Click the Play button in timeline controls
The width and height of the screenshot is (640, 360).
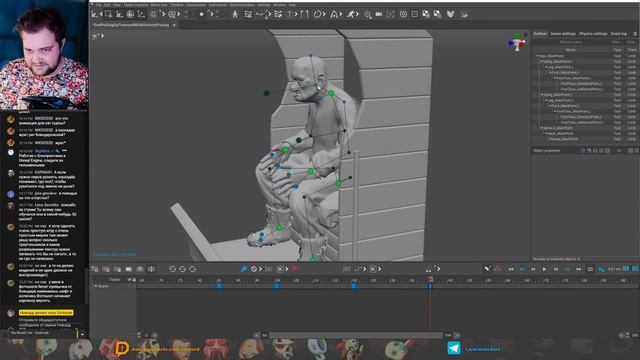tap(544, 269)
